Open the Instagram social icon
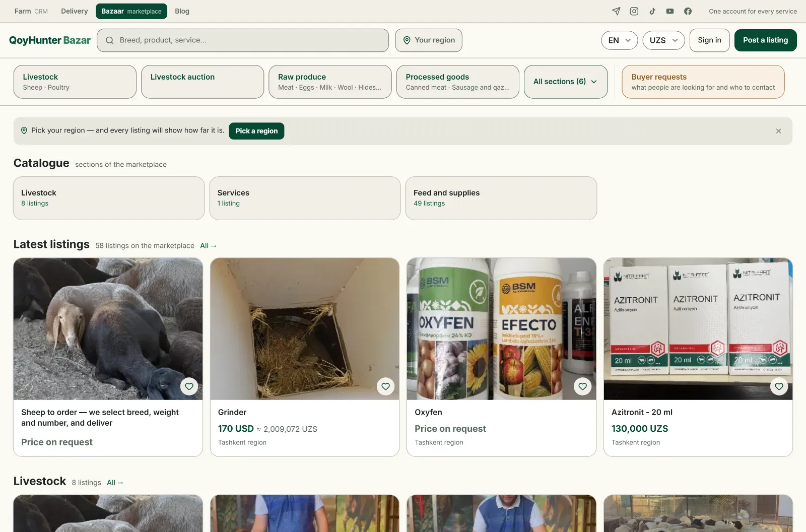This screenshot has height=532, width=806. [x=634, y=11]
